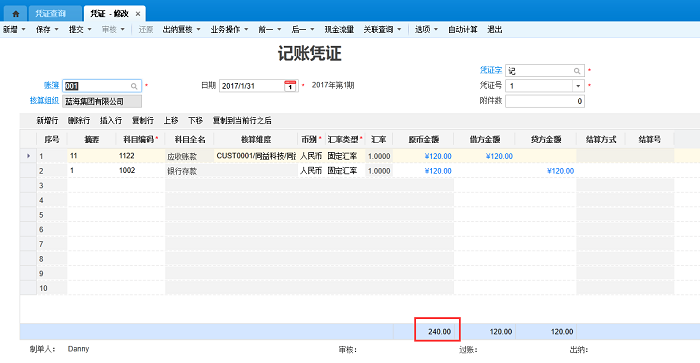The image size is (700, 363).
Task: Click 自动计算 in the toolbar
Action: coord(462,29)
